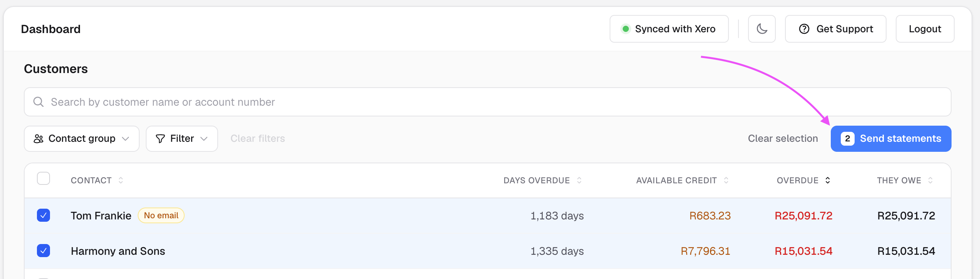Click the Send statements button

click(891, 139)
